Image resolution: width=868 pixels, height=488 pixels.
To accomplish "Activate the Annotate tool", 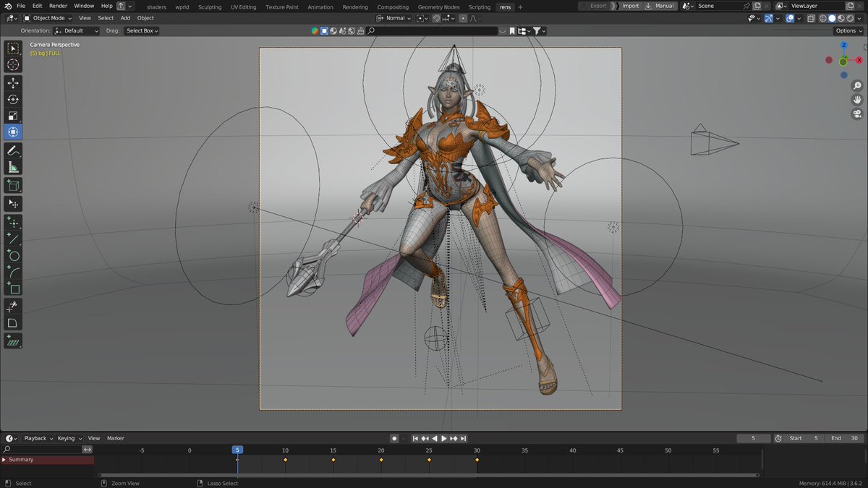I will (13, 150).
